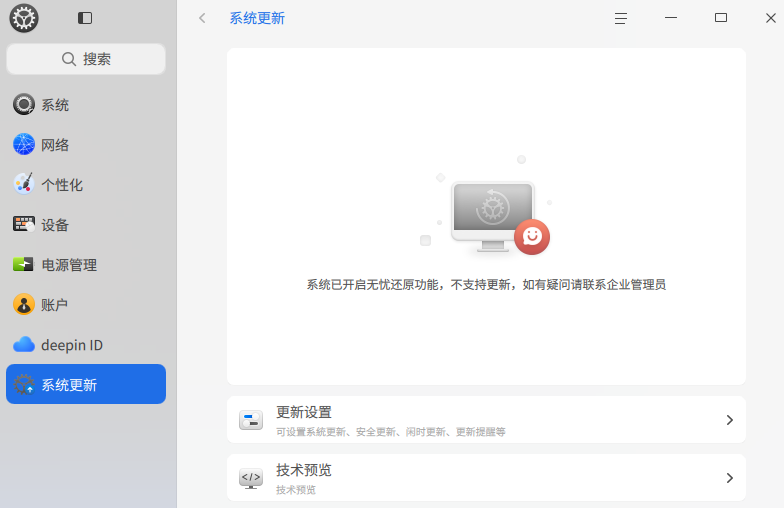Open 系统 settings category

86,104
